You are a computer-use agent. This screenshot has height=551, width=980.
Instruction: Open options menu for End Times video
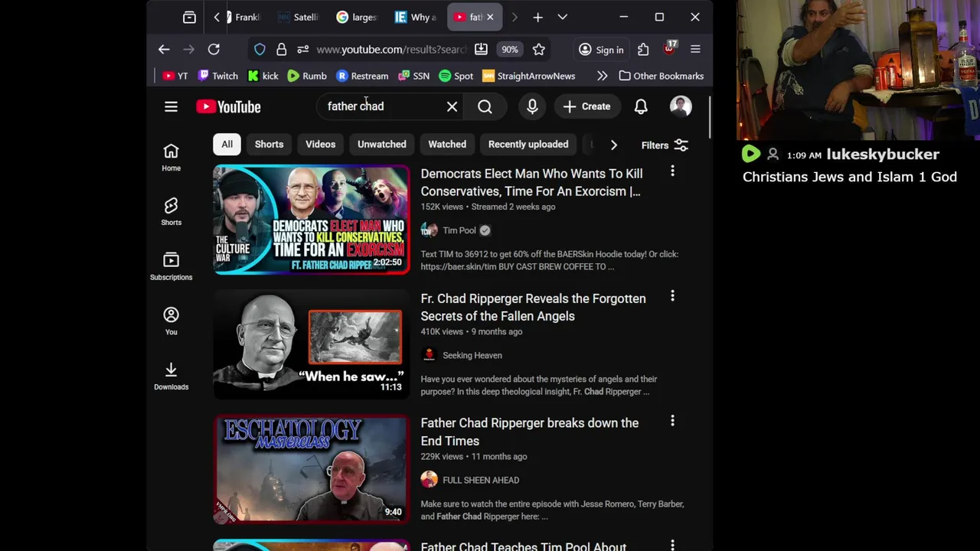pos(672,421)
